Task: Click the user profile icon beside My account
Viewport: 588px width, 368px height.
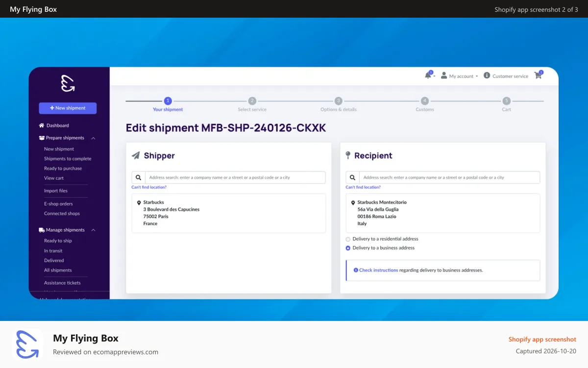Action: 444,76
